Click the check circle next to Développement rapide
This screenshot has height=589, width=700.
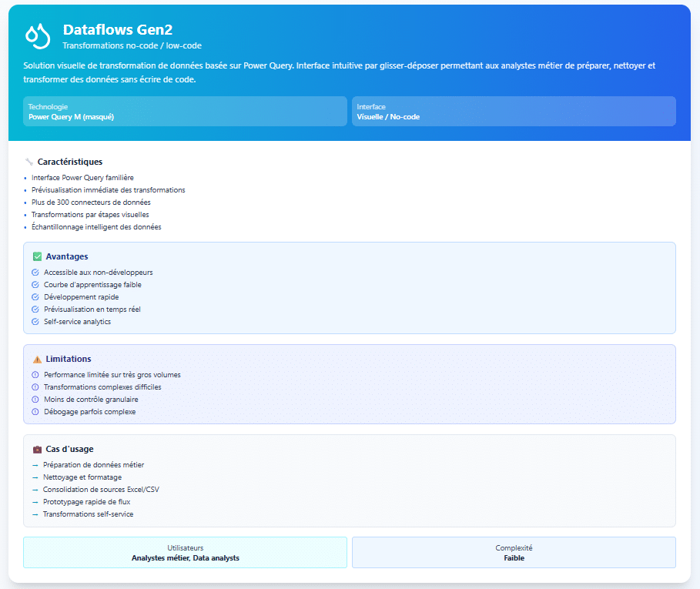(x=35, y=297)
